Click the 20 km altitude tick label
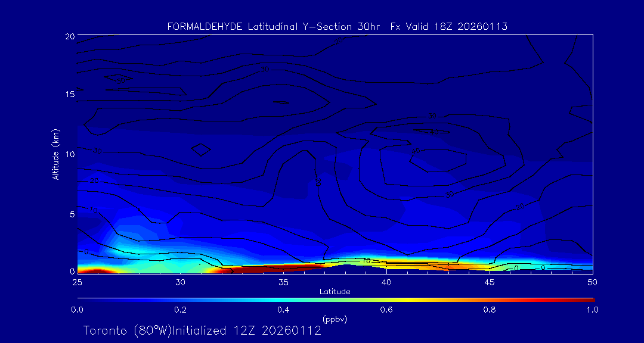Screen dimensions: 644x343 click(x=69, y=36)
